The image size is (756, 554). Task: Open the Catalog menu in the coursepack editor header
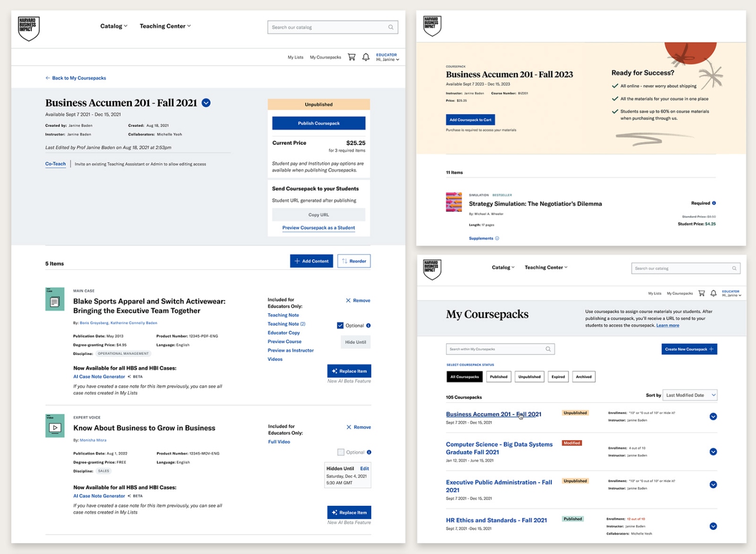pyautogui.click(x=114, y=26)
